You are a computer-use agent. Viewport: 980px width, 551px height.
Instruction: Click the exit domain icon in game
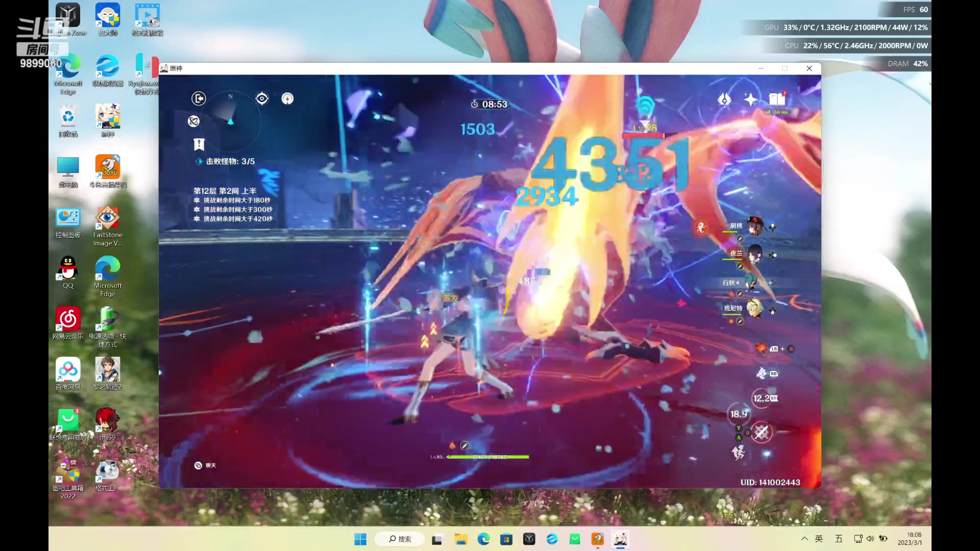199,98
